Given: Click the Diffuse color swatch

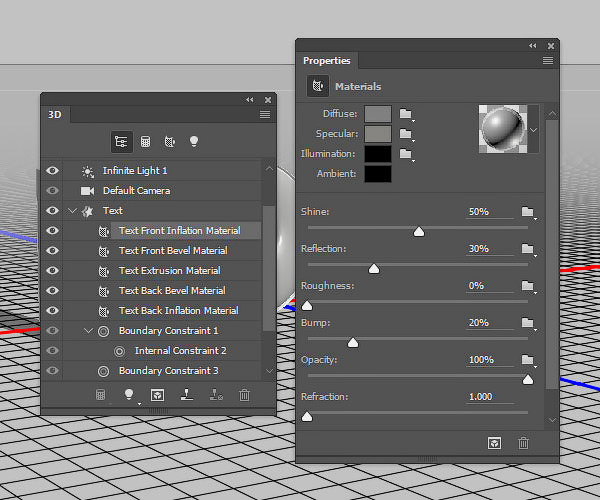Looking at the screenshot, I should pos(378,114).
